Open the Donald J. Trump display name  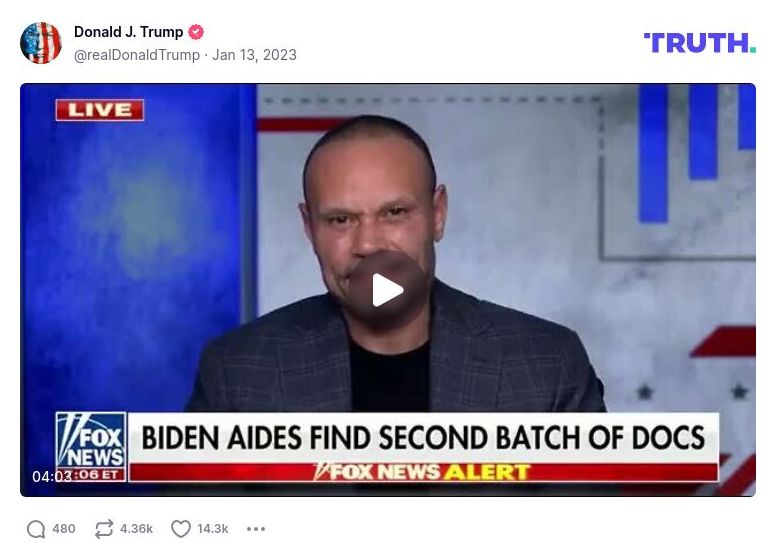click(128, 32)
